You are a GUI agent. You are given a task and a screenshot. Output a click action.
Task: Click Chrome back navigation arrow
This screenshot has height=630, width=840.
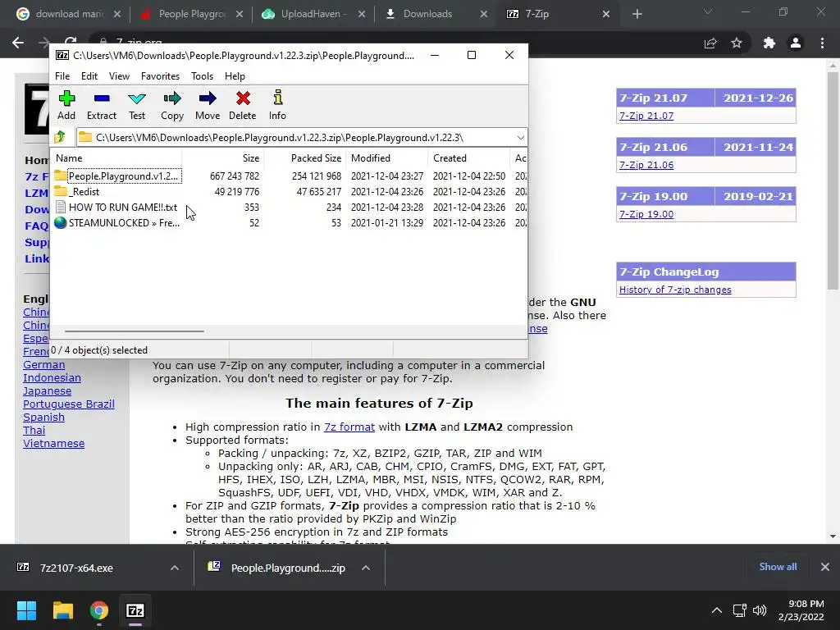coord(18,43)
